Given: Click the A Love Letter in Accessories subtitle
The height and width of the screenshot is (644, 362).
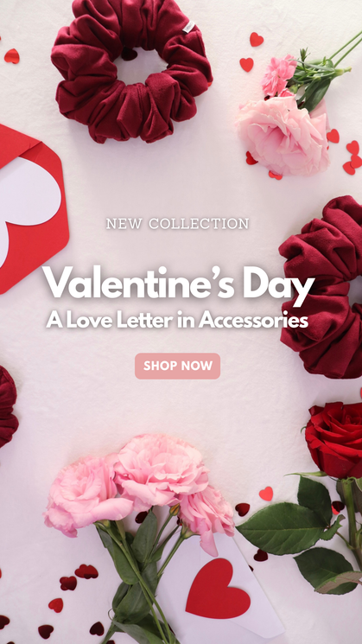Looking at the screenshot, I should [177, 320].
